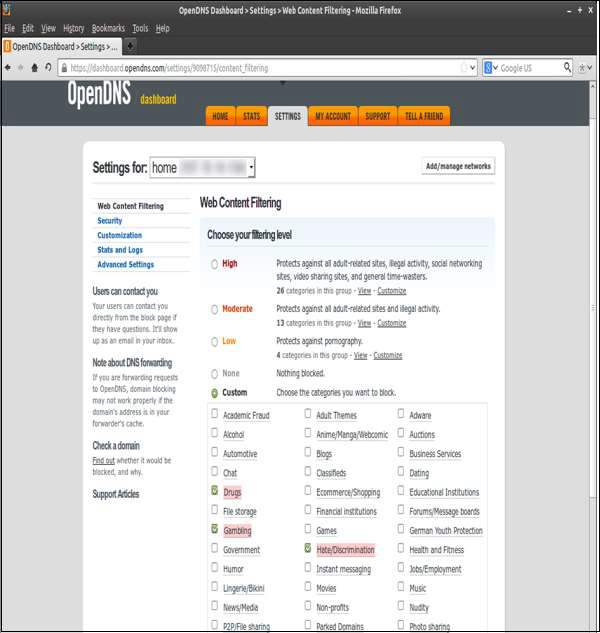Open the Customization settings link
600x633 pixels.
tap(120, 235)
